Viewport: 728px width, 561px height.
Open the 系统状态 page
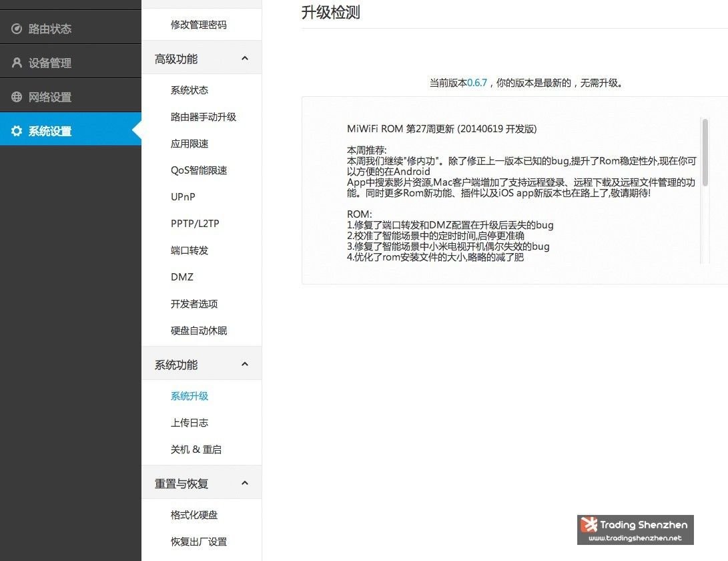[190, 90]
